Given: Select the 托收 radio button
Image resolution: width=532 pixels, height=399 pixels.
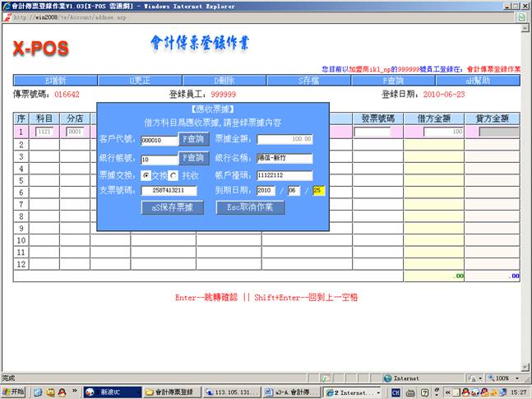Looking at the screenshot, I should pos(173,175).
